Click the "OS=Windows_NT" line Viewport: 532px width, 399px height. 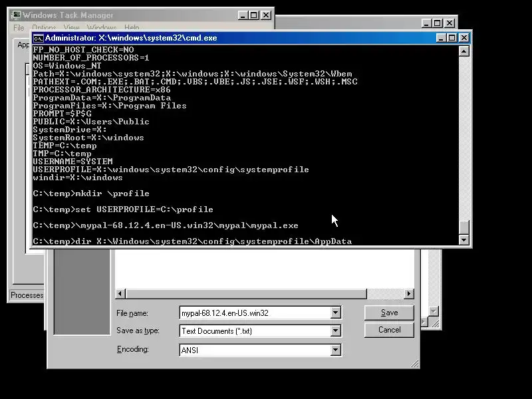[67, 66]
